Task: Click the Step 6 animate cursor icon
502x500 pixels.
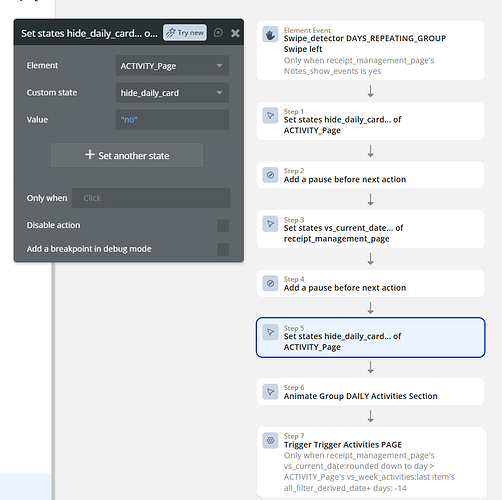Action: pyautogui.click(x=270, y=392)
